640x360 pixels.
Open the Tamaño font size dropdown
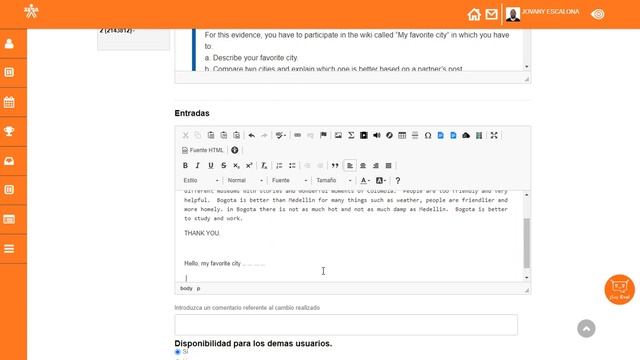[x=333, y=180]
